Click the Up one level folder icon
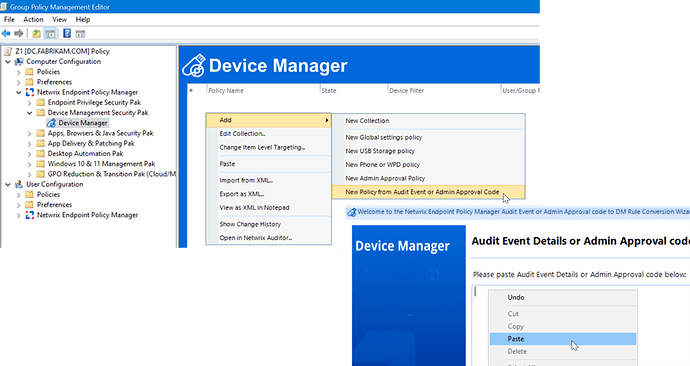Screen dimensions: 690x366 click(x=37, y=33)
